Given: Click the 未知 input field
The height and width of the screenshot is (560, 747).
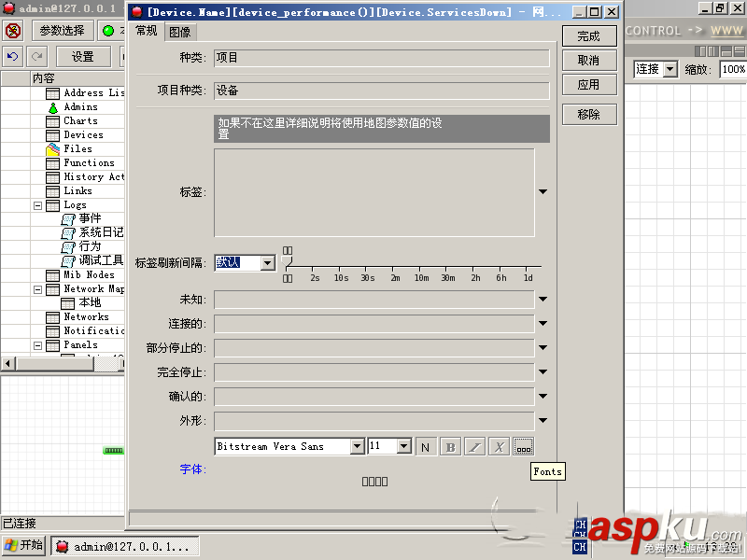Looking at the screenshot, I should (374, 300).
